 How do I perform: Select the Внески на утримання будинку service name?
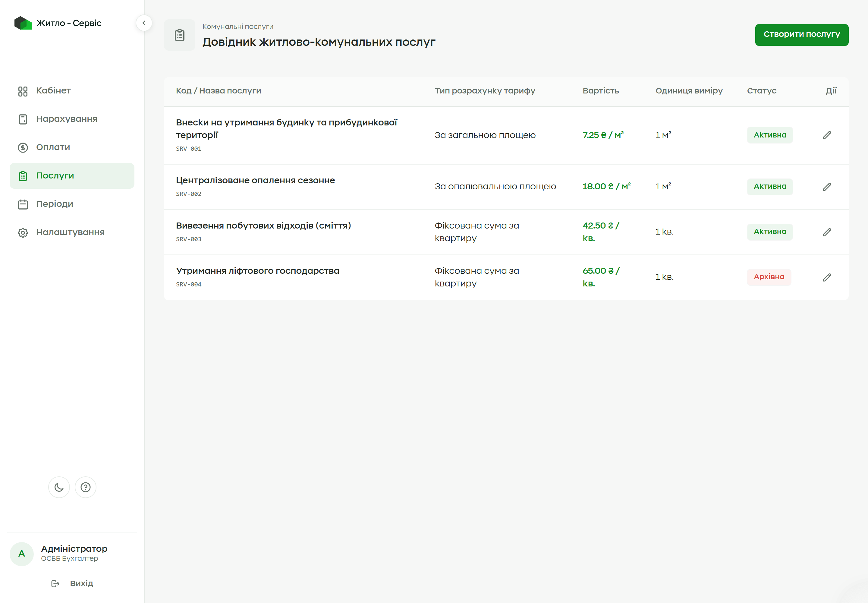[286, 129]
